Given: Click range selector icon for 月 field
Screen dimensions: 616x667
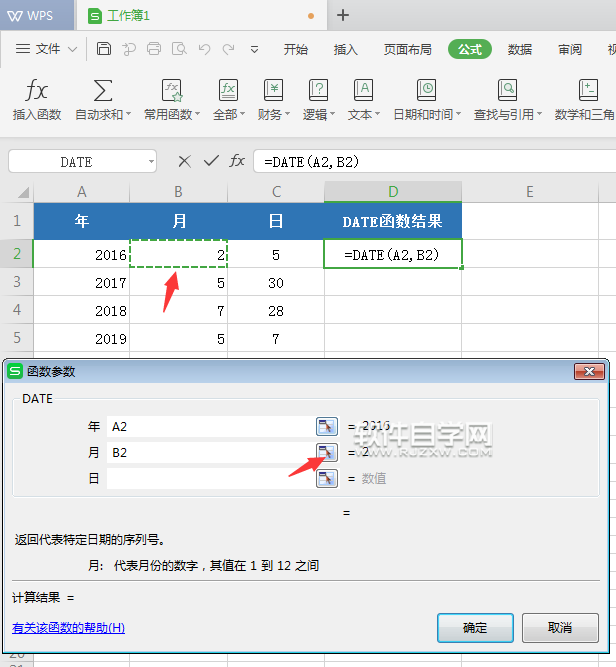Looking at the screenshot, I should (x=327, y=452).
